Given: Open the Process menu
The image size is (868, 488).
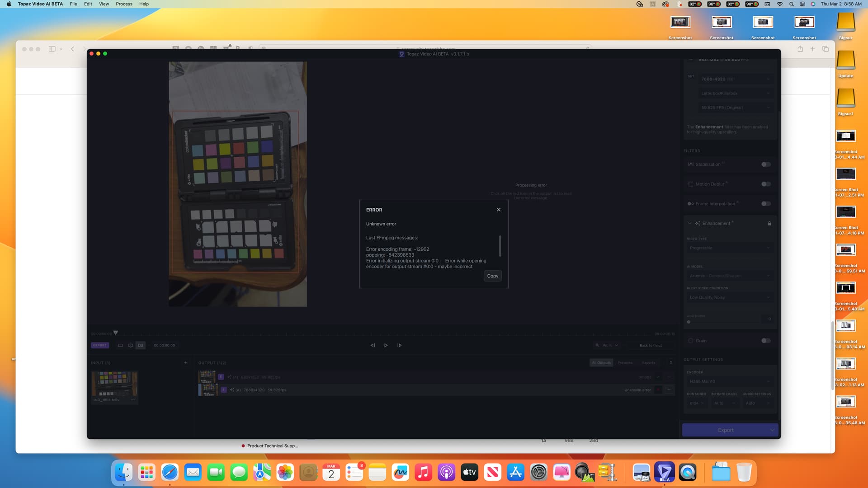Looking at the screenshot, I should 124,4.
